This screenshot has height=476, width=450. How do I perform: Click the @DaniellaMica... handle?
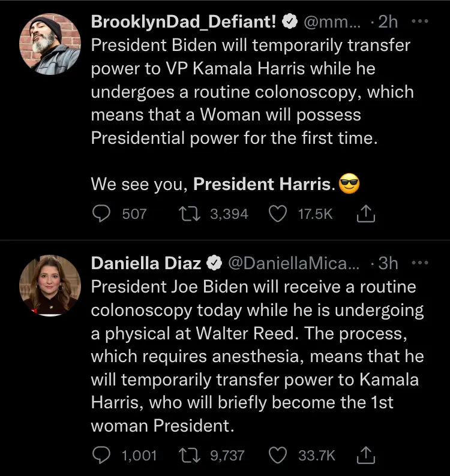(294, 263)
